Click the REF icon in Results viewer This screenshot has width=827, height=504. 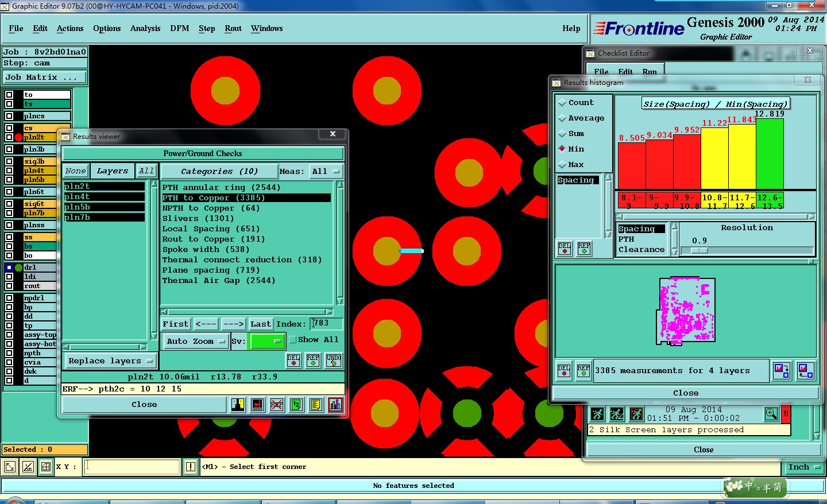pos(313,360)
